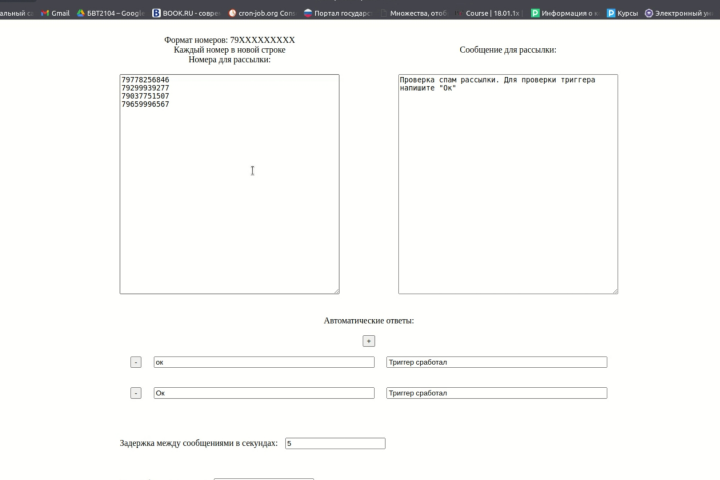Click the 'Задержка между сообщениями в секундах:' label
Image resolution: width=720 pixels, height=480 pixels.
click(x=199, y=443)
